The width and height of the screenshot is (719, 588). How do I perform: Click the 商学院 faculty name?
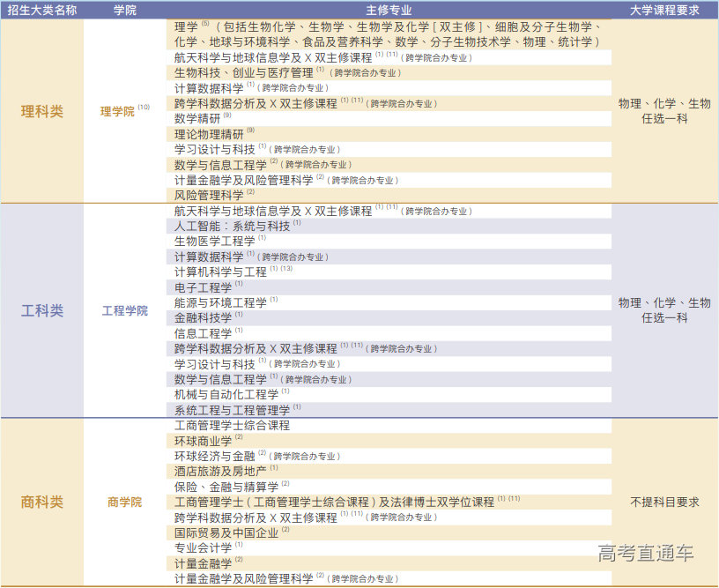point(124,502)
